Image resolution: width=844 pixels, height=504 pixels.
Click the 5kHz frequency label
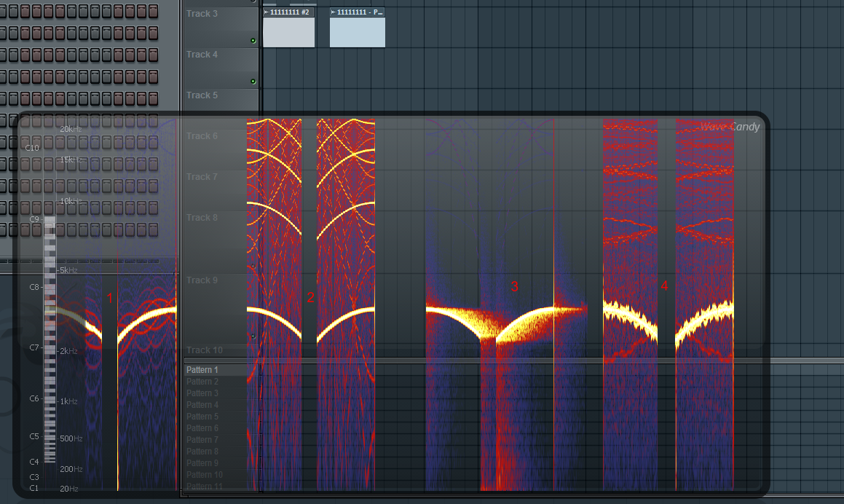pyautogui.click(x=68, y=270)
